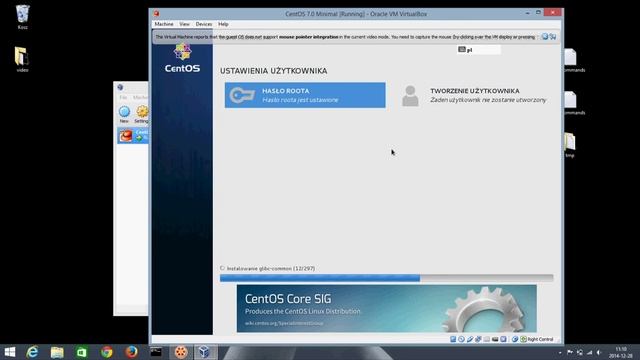Click the Action Center flag tray icon
This screenshot has height=360, width=640.
(570, 352)
